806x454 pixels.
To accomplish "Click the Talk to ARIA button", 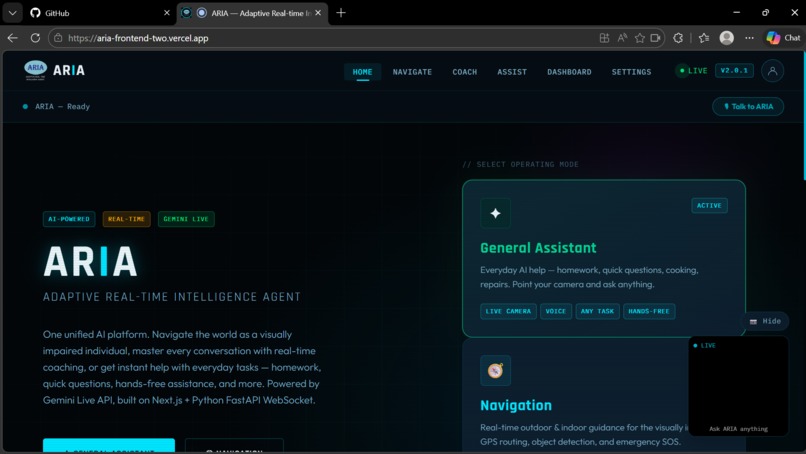I will 748,106.
